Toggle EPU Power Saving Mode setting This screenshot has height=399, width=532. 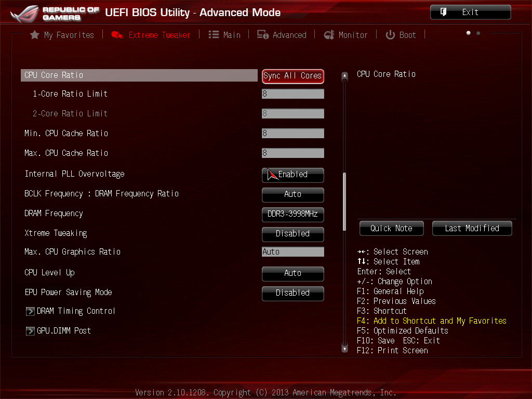(x=293, y=293)
